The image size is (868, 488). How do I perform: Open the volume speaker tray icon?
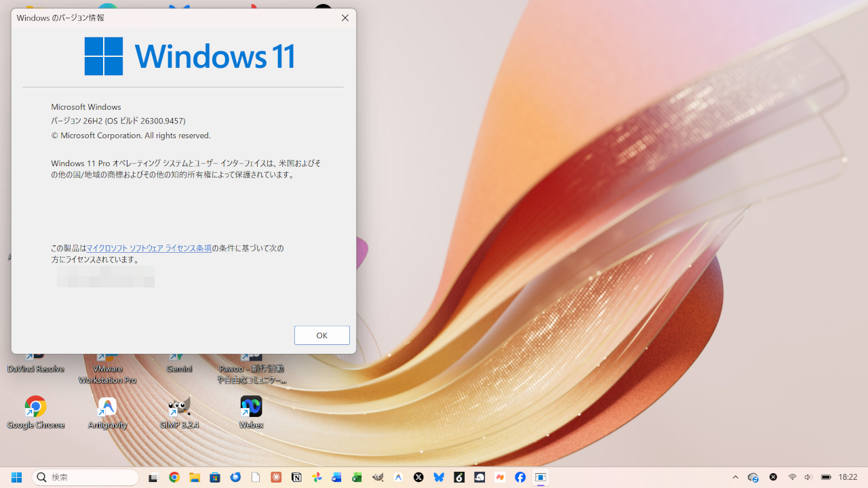click(808, 477)
